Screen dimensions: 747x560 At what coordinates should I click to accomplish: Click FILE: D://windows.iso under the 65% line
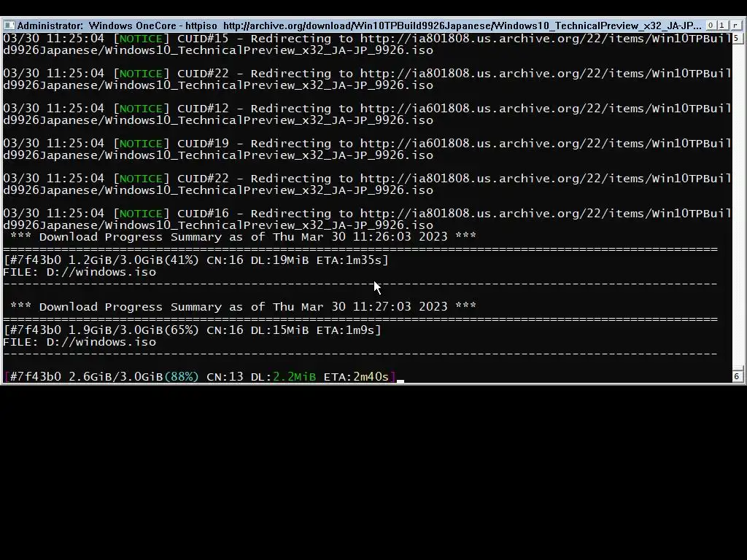tap(80, 342)
